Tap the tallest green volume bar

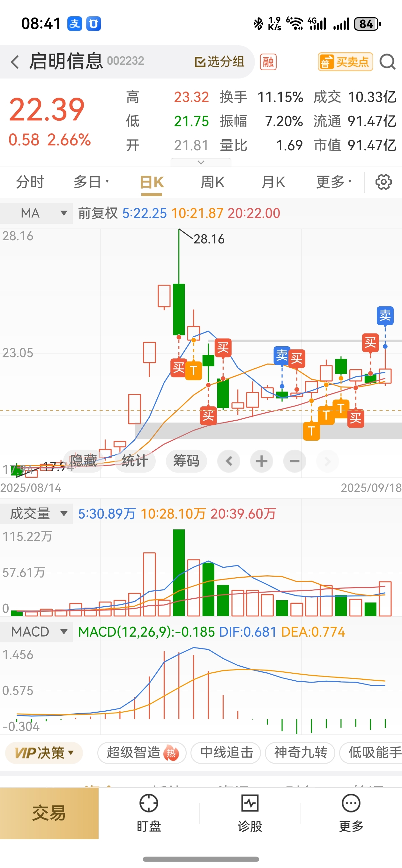click(x=179, y=572)
